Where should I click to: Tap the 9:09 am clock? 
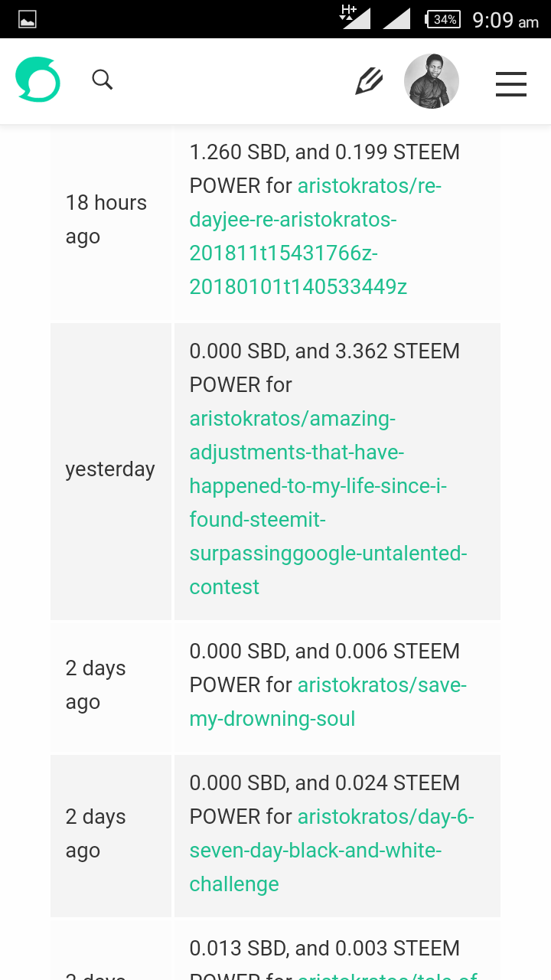point(505,20)
